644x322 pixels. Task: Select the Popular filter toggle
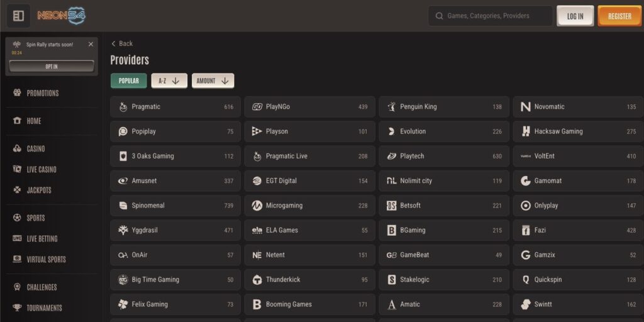click(x=129, y=80)
